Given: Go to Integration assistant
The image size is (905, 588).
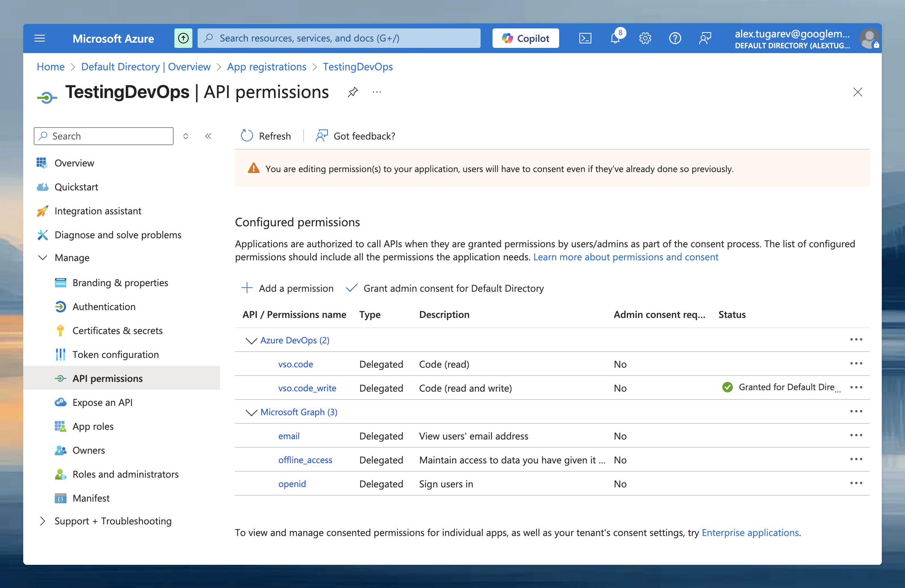Looking at the screenshot, I should tap(98, 211).
